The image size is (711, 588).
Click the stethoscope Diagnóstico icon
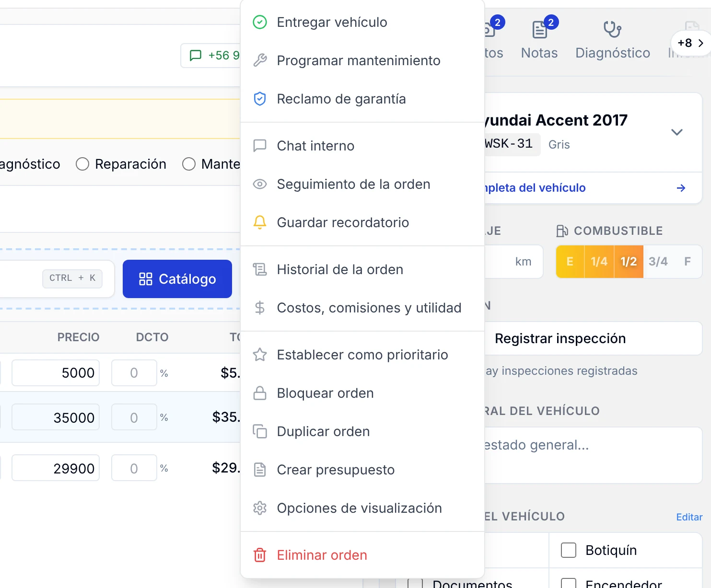612,29
